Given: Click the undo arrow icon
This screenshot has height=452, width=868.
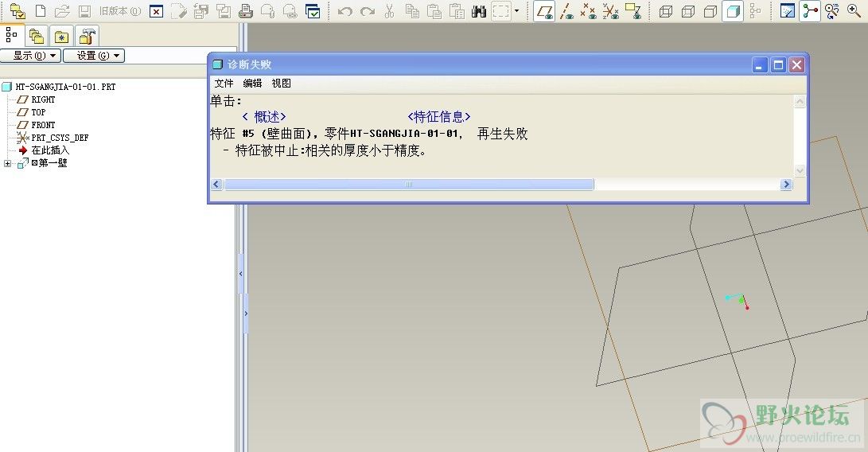Looking at the screenshot, I should tap(344, 11).
